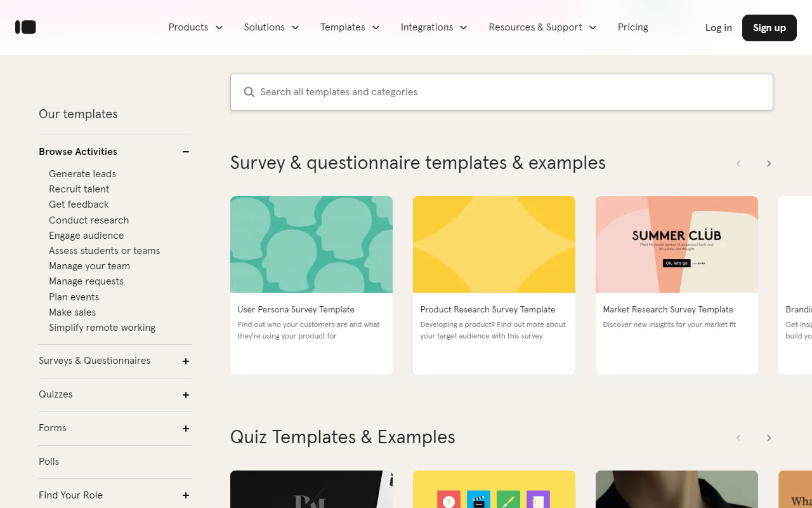The image size is (812, 508).
Task: Expand the Quizzes section
Action: coord(185,394)
